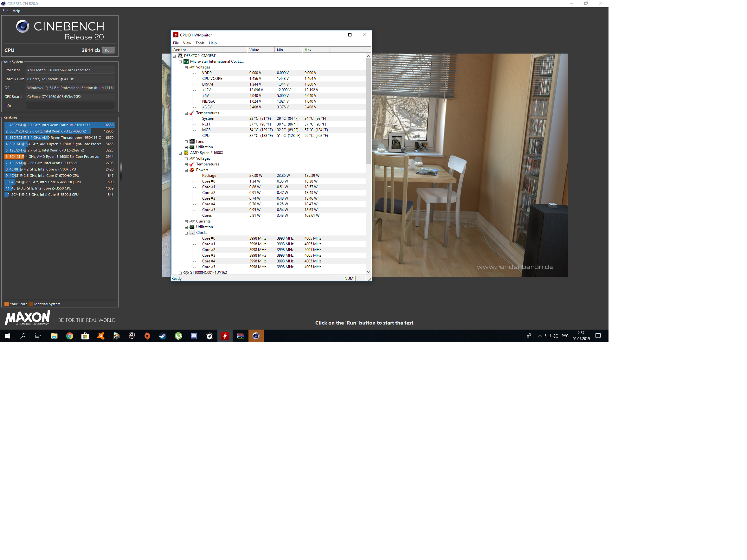The image size is (747, 560).
Task: Click the DESKTOP-CMGF8J1 computer icon
Action: (x=180, y=56)
